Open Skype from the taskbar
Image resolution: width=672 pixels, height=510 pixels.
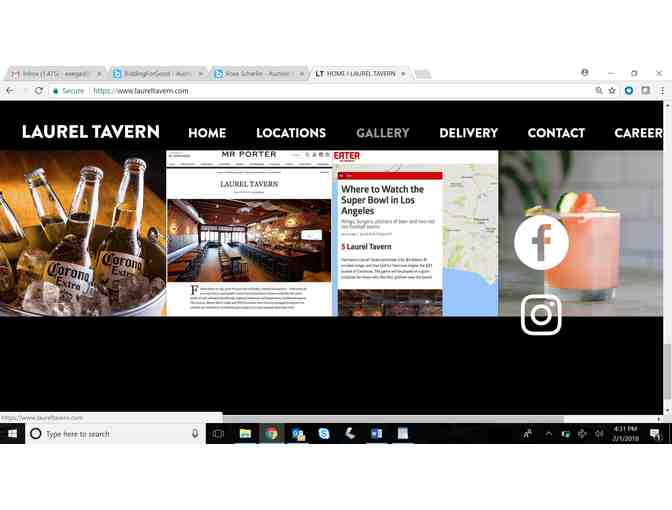(324, 434)
